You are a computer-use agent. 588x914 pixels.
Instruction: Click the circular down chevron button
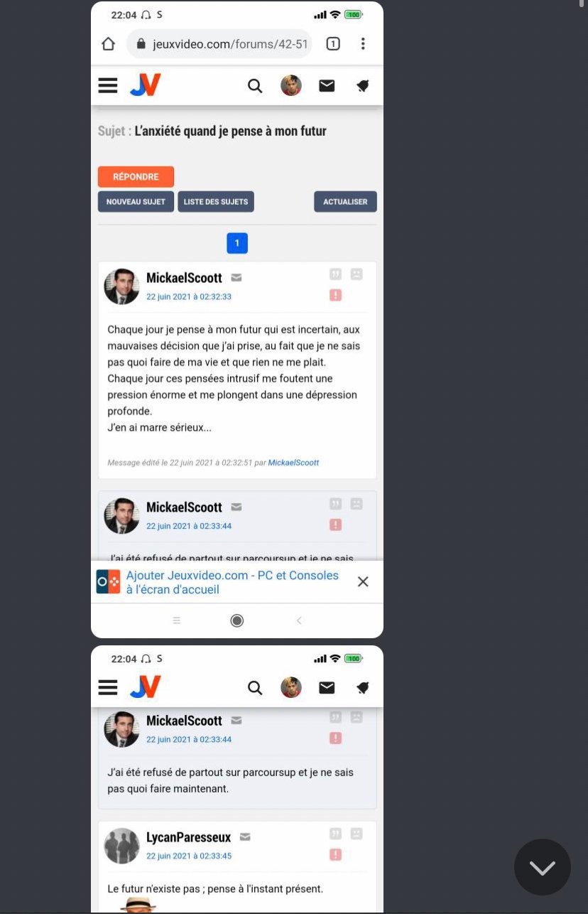(x=543, y=867)
